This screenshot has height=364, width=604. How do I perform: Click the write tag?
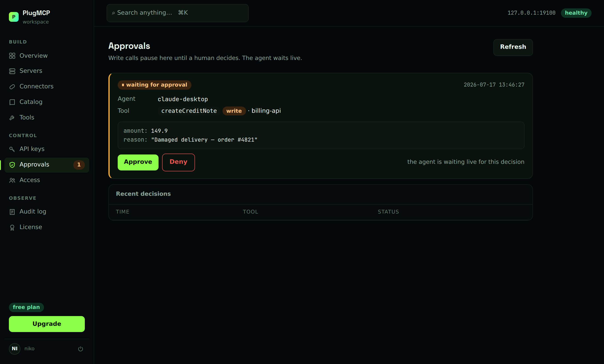click(x=234, y=111)
